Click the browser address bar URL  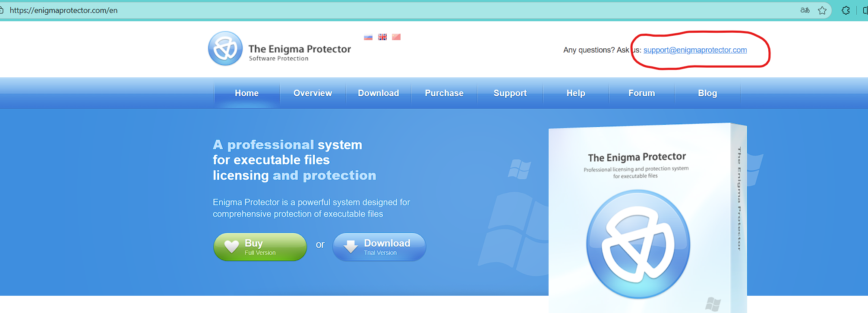[63, 10]
